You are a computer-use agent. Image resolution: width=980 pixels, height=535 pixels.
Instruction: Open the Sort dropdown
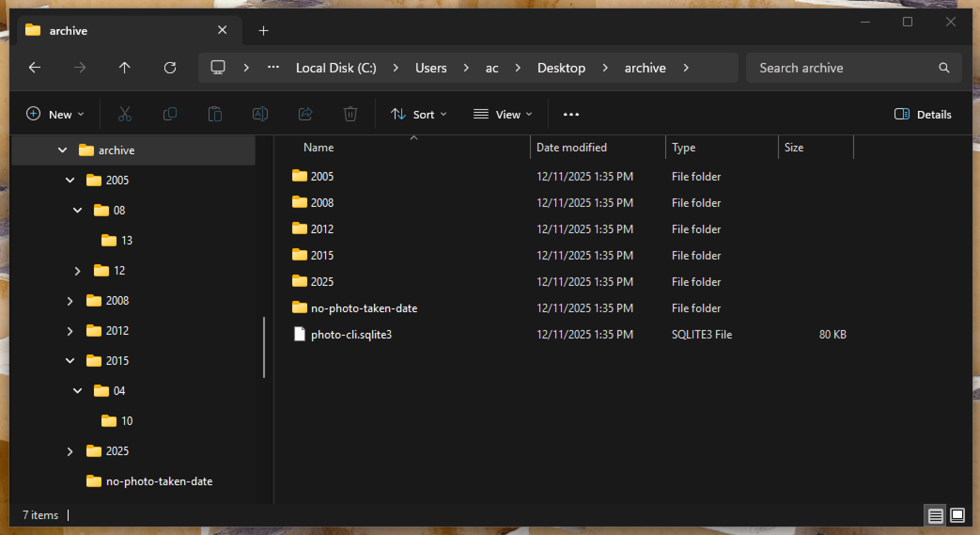(419, 114)
